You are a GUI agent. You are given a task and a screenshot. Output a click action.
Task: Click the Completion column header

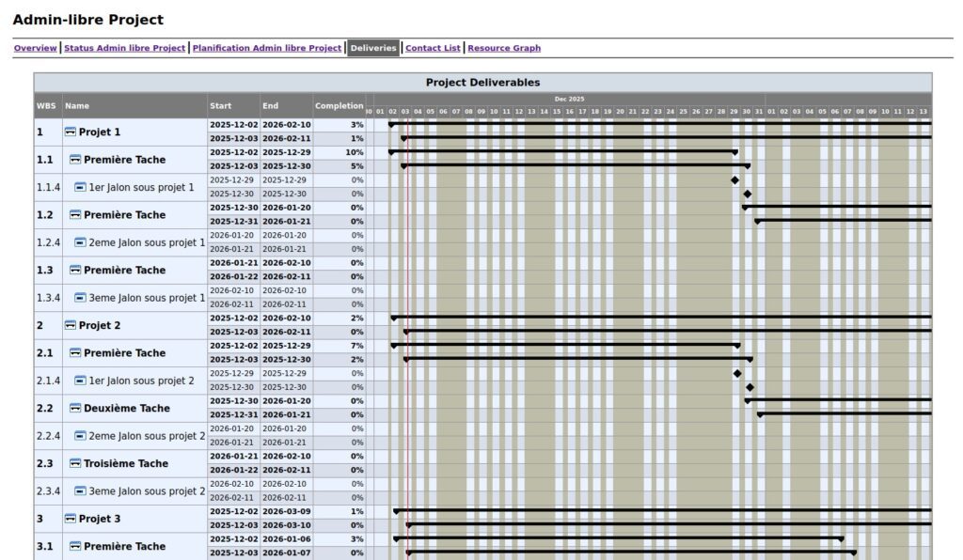(x=339, y=106)
